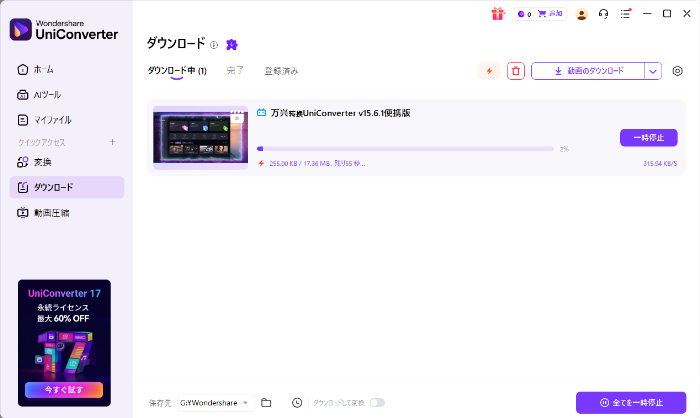Click the クイックアクセス section label
The height and width of the screenshot is (418, 700).
(42, 142)
